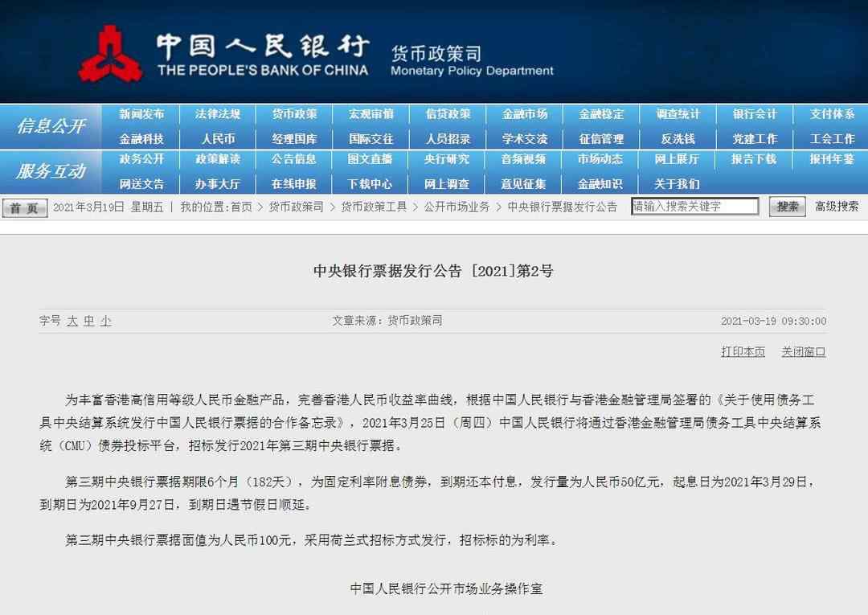Open 金融知识 section

[x=600, y=184]
